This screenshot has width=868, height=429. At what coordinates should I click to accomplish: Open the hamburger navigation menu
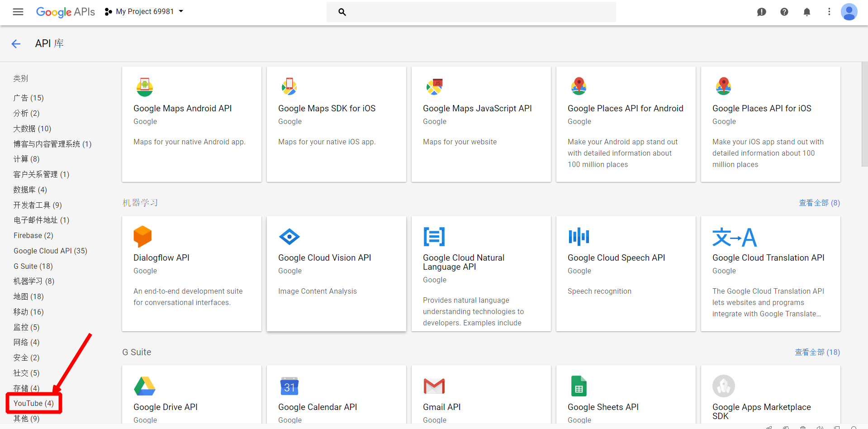(x=18, y=12)
